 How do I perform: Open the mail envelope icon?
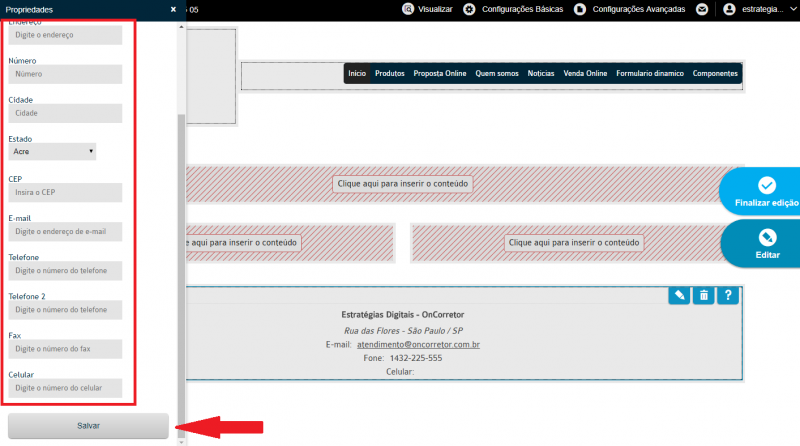[702, 9]
